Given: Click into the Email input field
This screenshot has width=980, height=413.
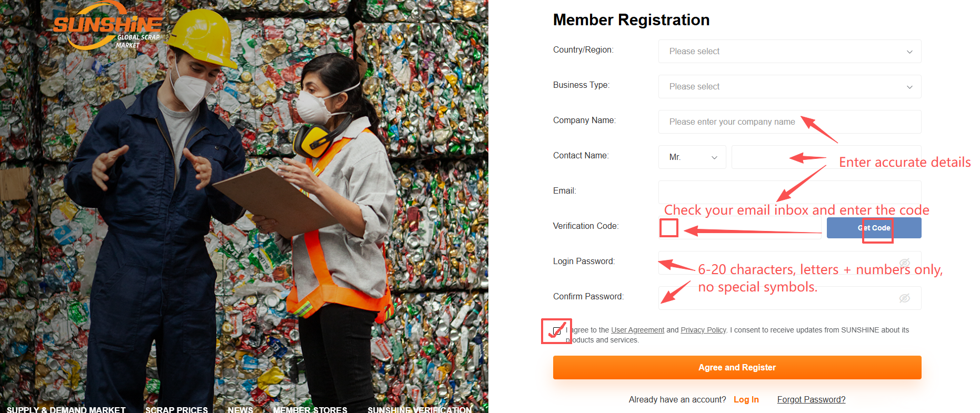Looking at the screenshot, I should [789, 192].
